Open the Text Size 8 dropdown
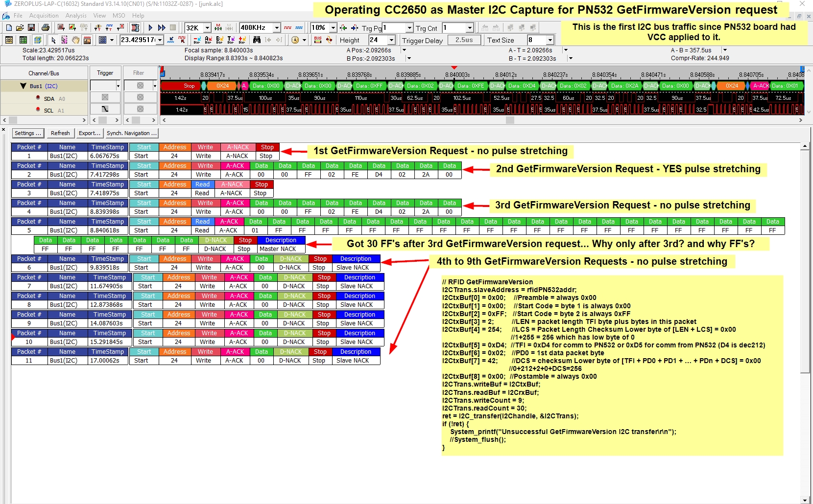Image resolution: width=813 pixels, height=504 pixels. tap(550, 40)
